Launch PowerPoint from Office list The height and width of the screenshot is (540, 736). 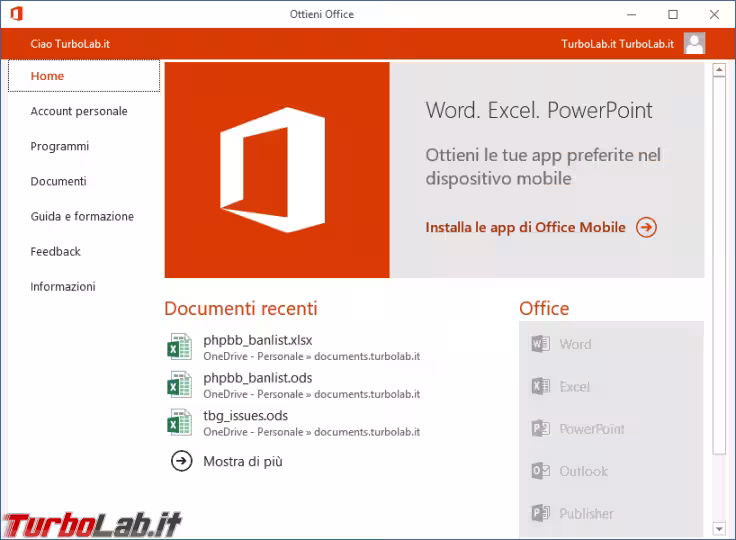click(592, 429)
